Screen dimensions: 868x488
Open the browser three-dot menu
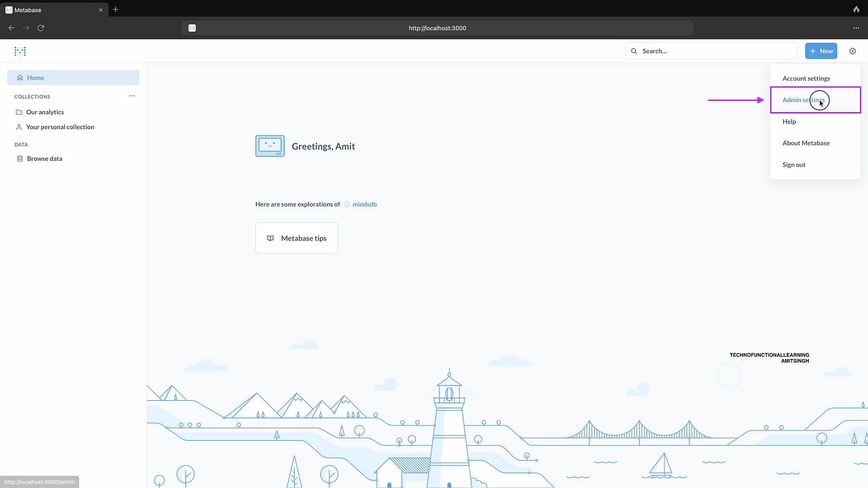(856, 28)
